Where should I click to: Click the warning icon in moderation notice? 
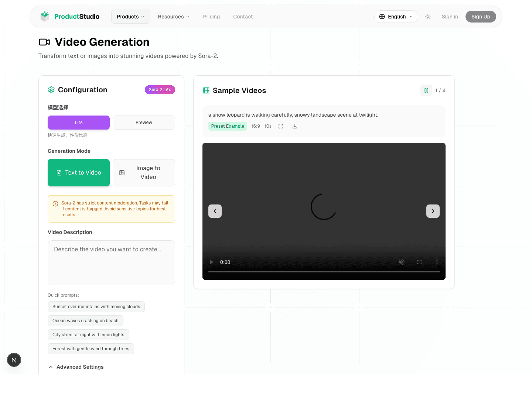[55, 204]
